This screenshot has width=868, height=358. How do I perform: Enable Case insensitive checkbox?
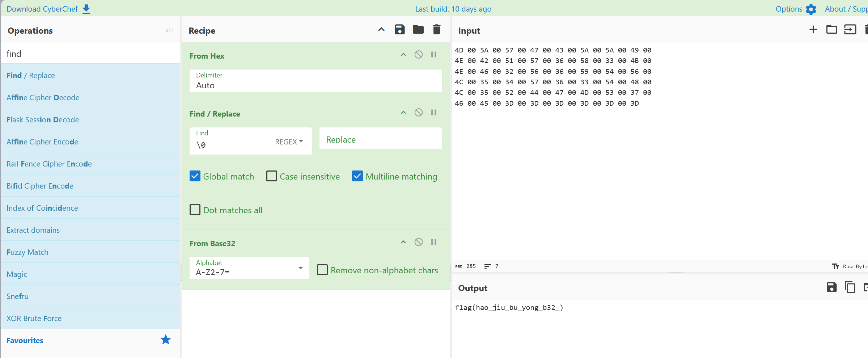[x=272, y=176]
